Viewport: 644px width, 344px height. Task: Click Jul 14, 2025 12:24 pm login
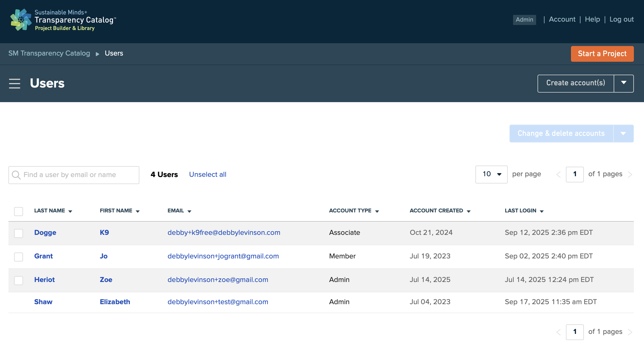tap(549, 280)
